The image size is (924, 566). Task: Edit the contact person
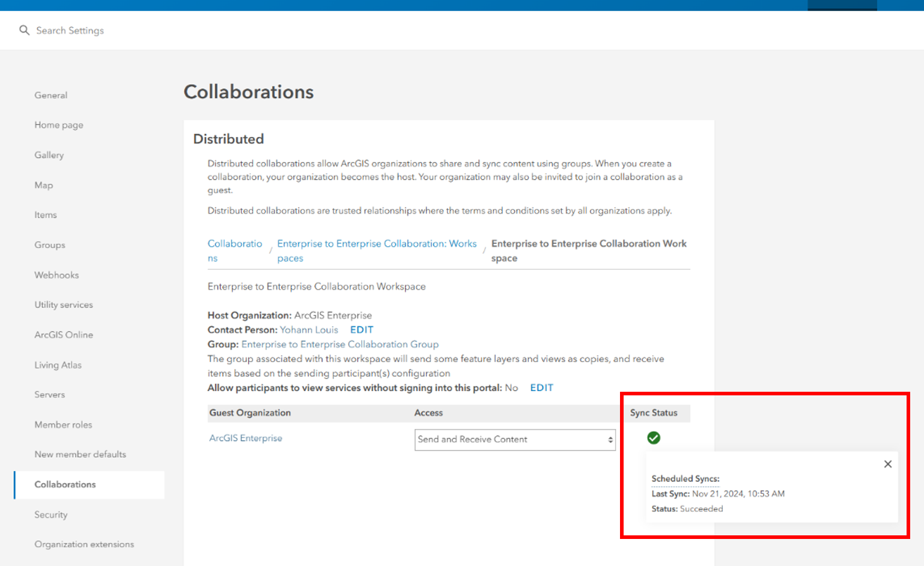coord(362,330)
